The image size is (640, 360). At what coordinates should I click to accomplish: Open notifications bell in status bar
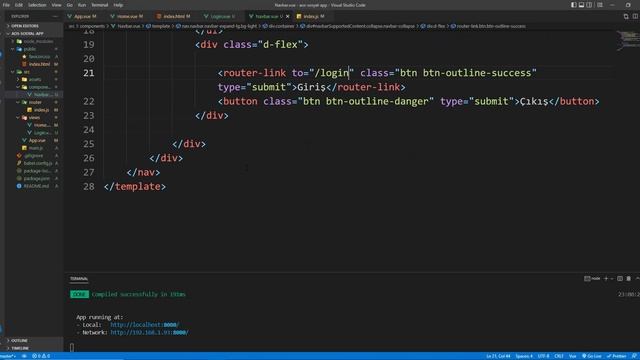click(x=634, y=356)
